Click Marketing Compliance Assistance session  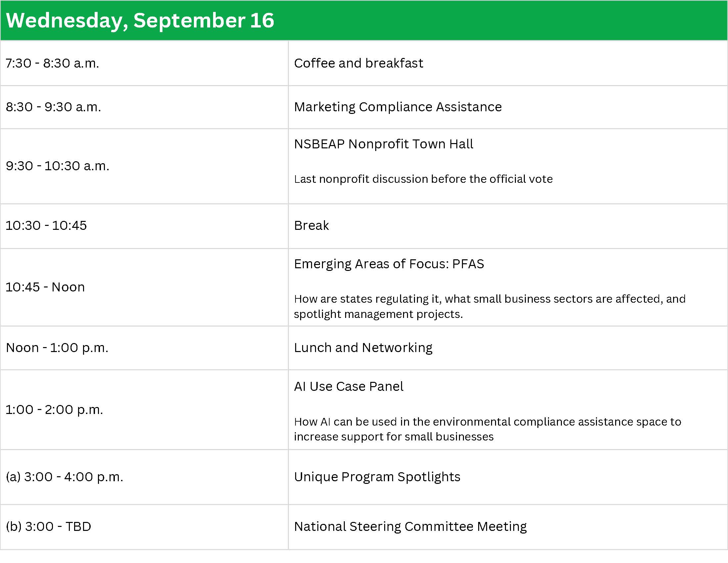coord(398,107)
